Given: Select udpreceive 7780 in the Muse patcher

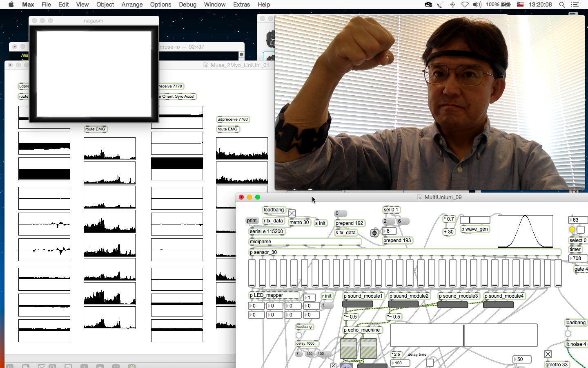Looking at the screenshot, I should [233, 119].
